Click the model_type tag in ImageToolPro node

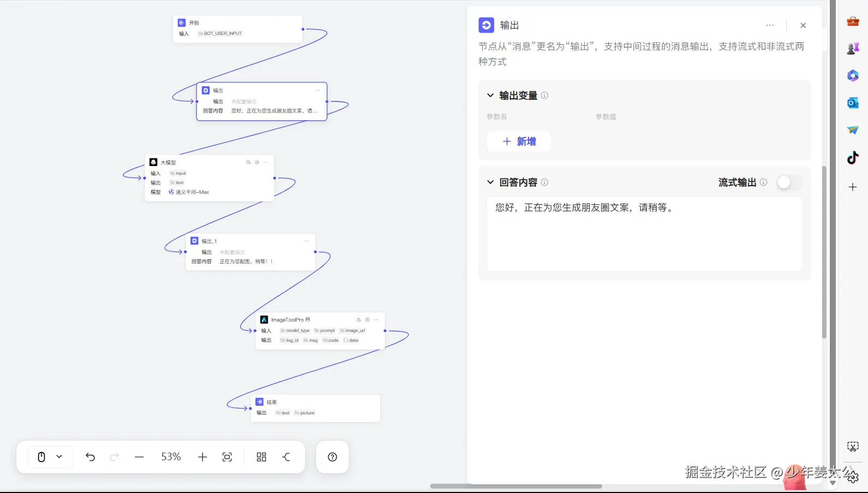[x=295, y=331]
